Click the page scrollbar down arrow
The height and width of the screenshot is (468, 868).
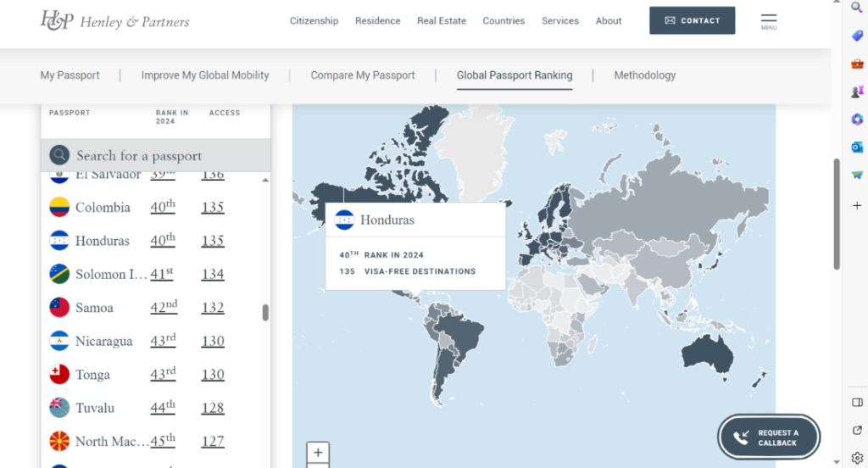837,461
